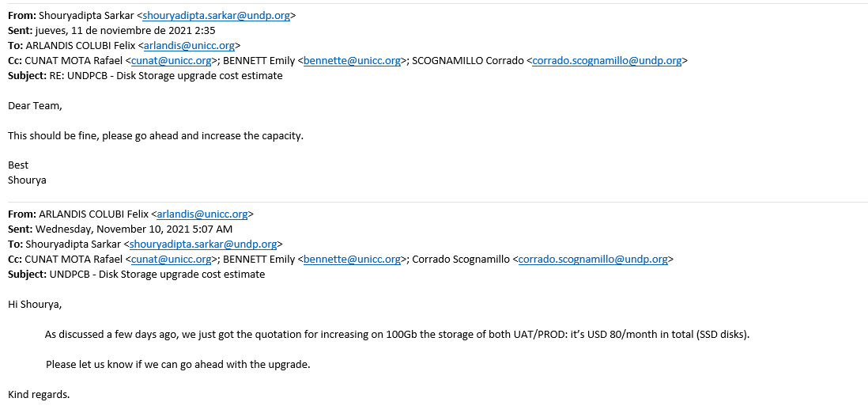This screenshot has height=417, width=868.
Task: Open shouryadipta.sarkar@undp.org link in Felix's To line
Action: click(x=203, y=244)
